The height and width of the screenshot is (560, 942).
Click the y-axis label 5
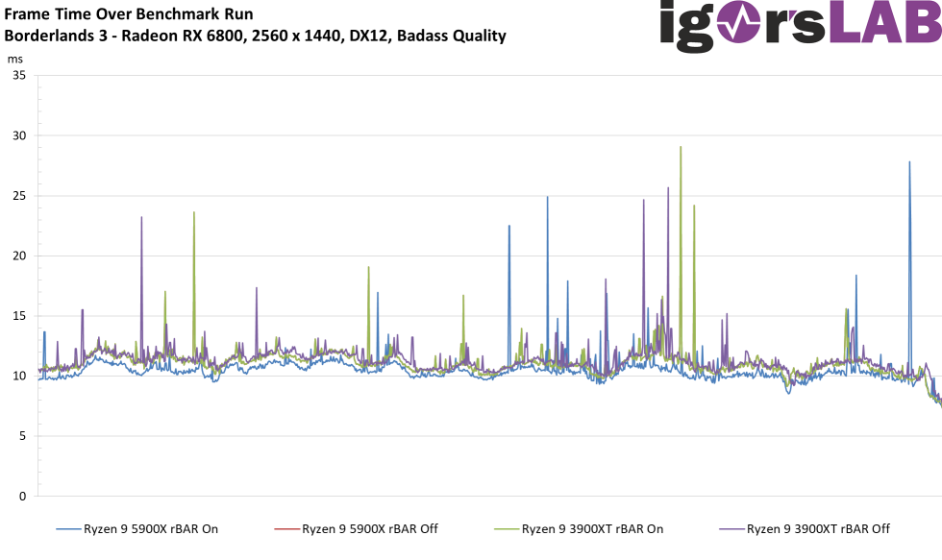click(23, 436)
